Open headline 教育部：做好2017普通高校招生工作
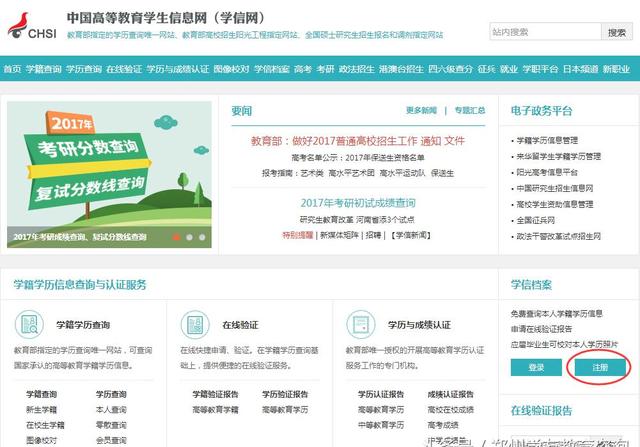Screen dimensions: 640x447 coord(334,141)
